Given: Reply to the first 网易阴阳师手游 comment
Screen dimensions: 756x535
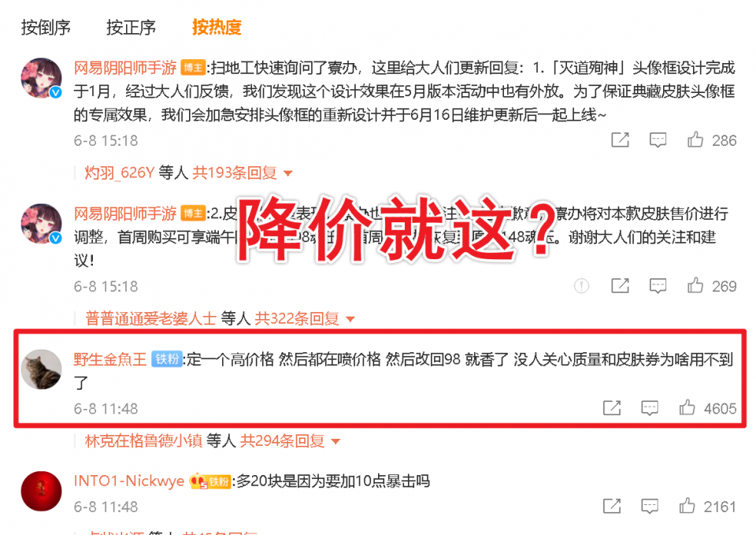Looking at the screenshot, I should click(658, 140).
